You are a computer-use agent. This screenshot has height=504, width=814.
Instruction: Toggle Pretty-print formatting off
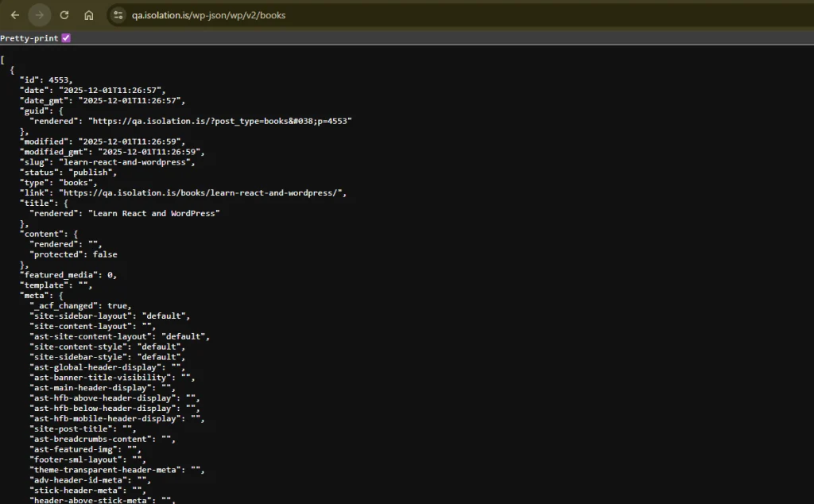click(66, 37)
